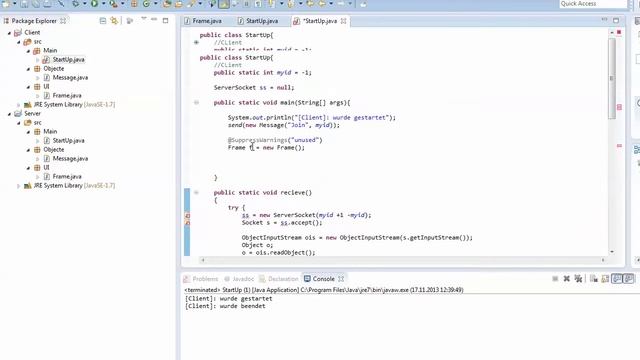
Task: Open the Javadoc tab
Action: tap(239, 279)
